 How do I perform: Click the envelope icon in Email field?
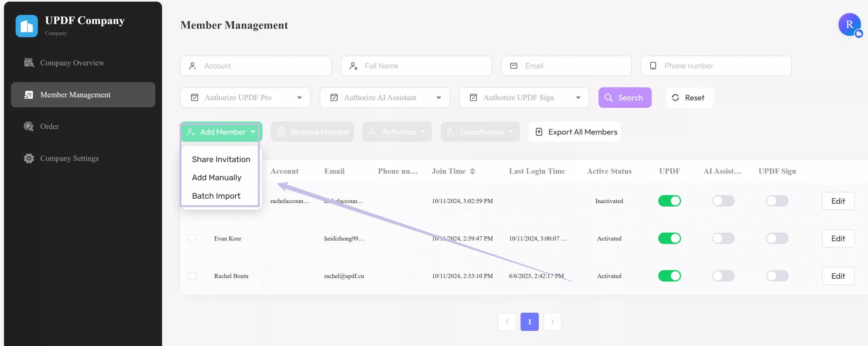[x=514, y=66]
